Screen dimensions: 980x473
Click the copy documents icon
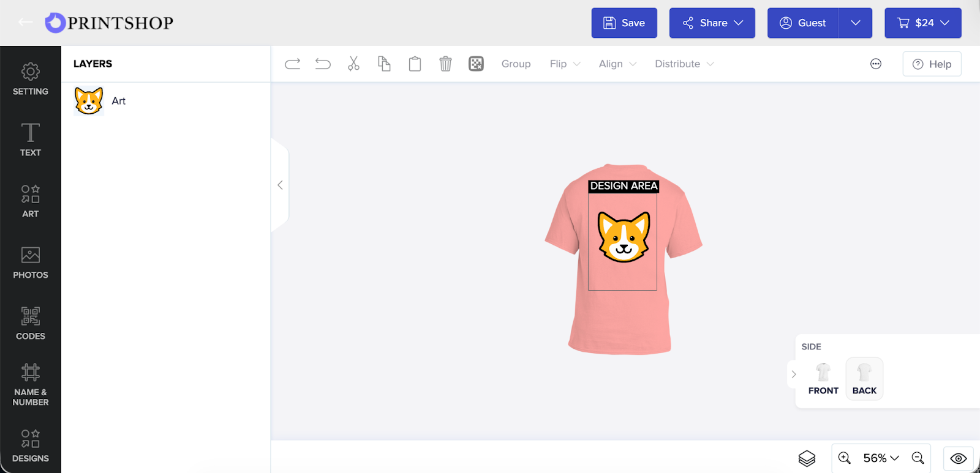pos(384,64)
